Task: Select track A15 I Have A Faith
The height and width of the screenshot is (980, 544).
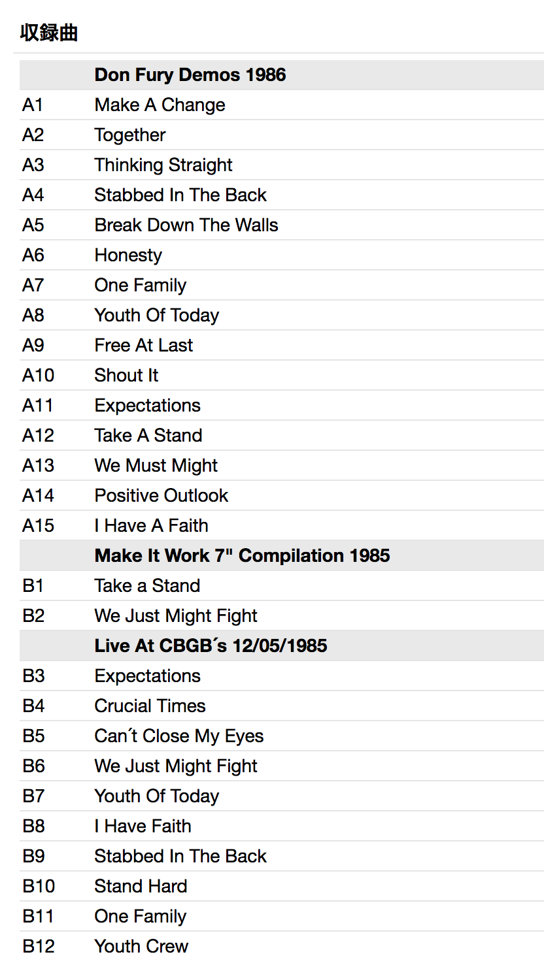Action: pyautogui.click(x=151, y=525)
